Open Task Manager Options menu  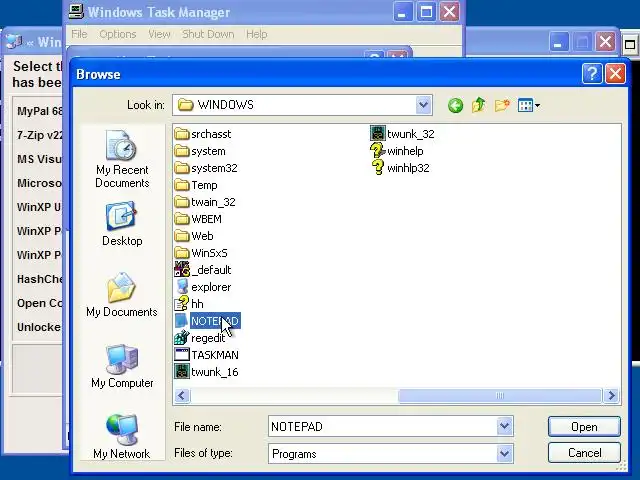118,34
